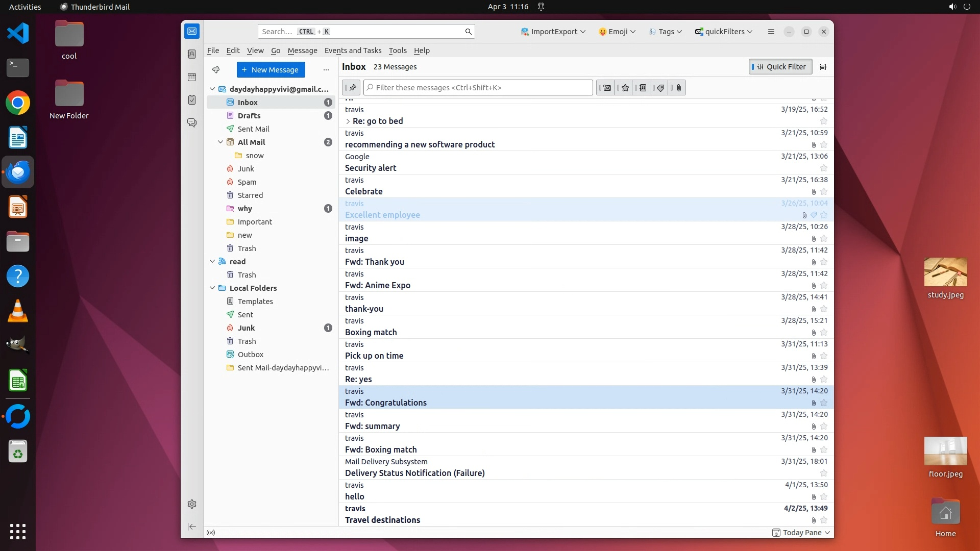
Task: Open the Tools menu
Action: click(397, 51)
